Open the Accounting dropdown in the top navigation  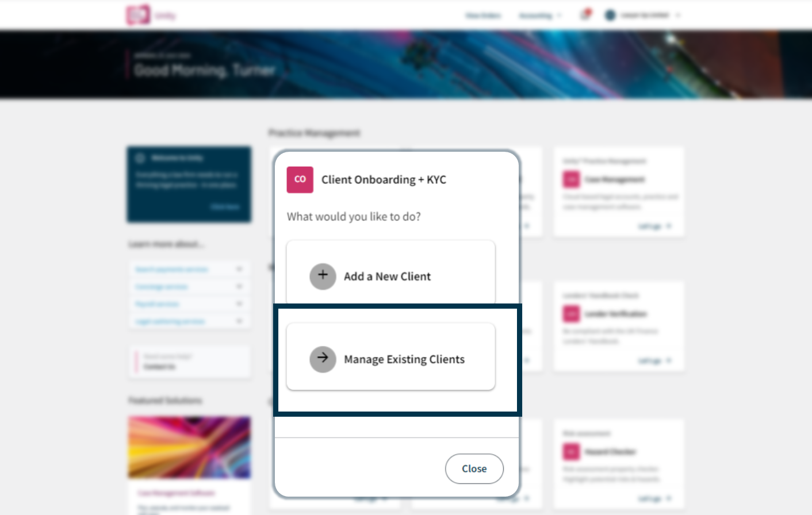click(540, 16)
